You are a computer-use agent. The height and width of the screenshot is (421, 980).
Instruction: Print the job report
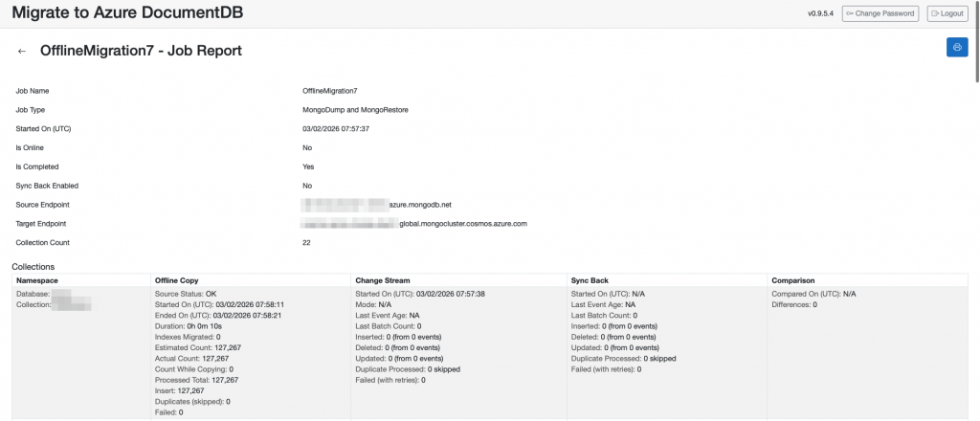pyautogui.click(x=956, y=48)
